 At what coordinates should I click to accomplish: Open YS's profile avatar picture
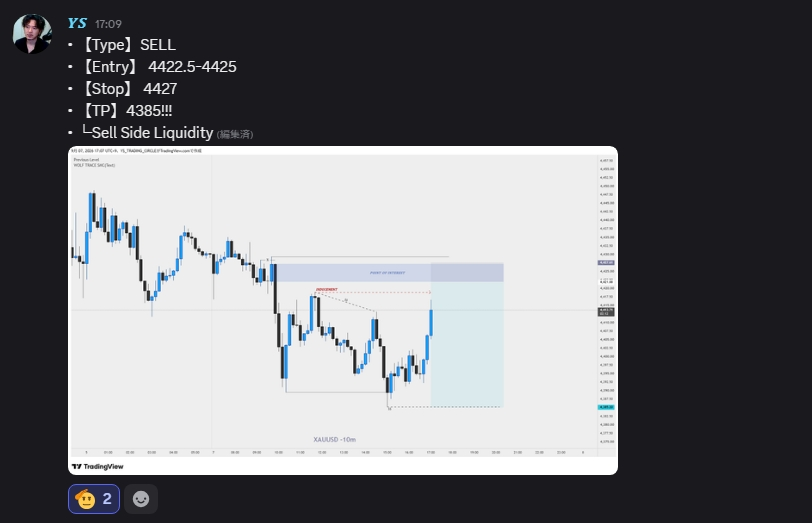point(32,34)
